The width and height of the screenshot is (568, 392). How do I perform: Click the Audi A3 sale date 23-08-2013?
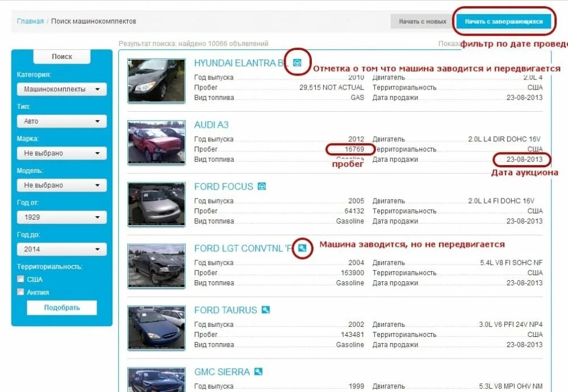coord(524,159)
